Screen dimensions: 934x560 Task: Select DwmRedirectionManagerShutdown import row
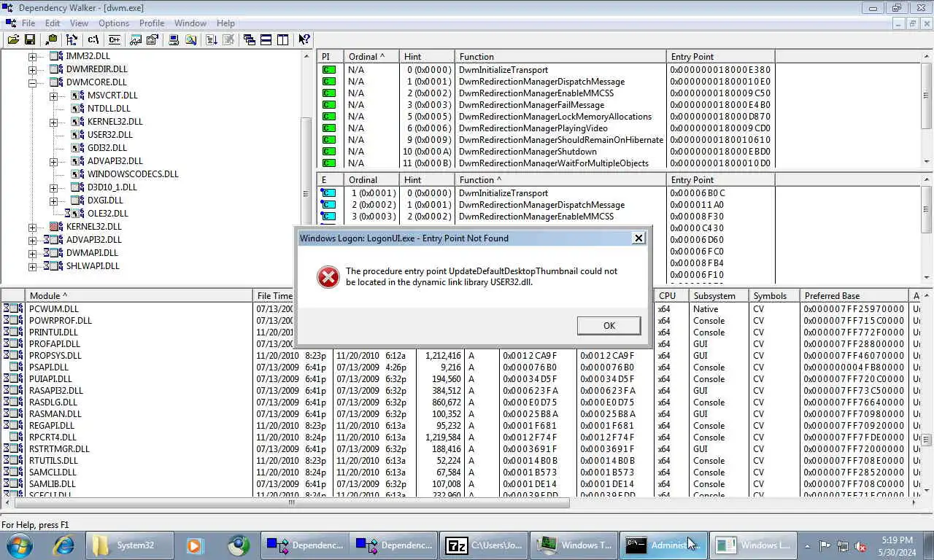[x=546, y=152]
